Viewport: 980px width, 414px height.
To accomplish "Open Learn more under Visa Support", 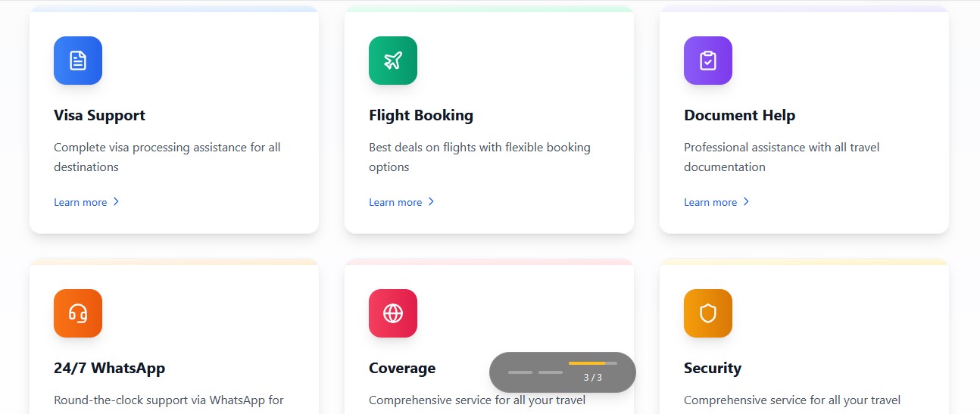I will [80, 202].
